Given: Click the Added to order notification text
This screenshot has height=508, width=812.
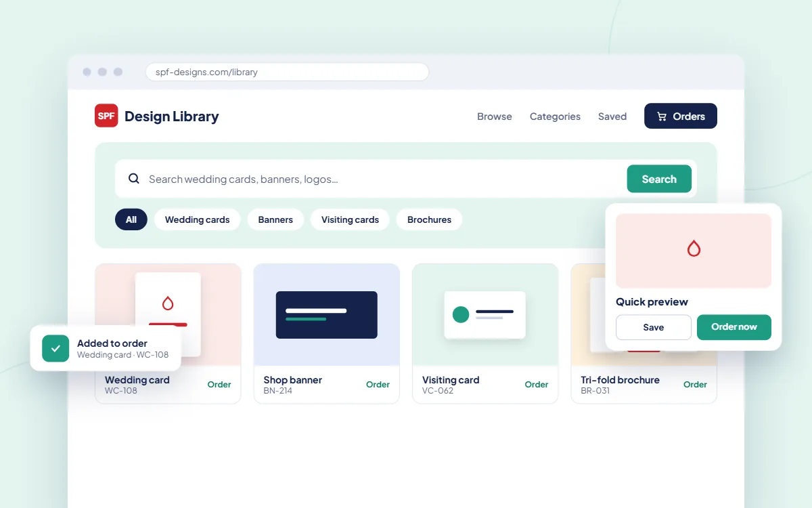Looking at the screenshot, I should tap(112, 343).
